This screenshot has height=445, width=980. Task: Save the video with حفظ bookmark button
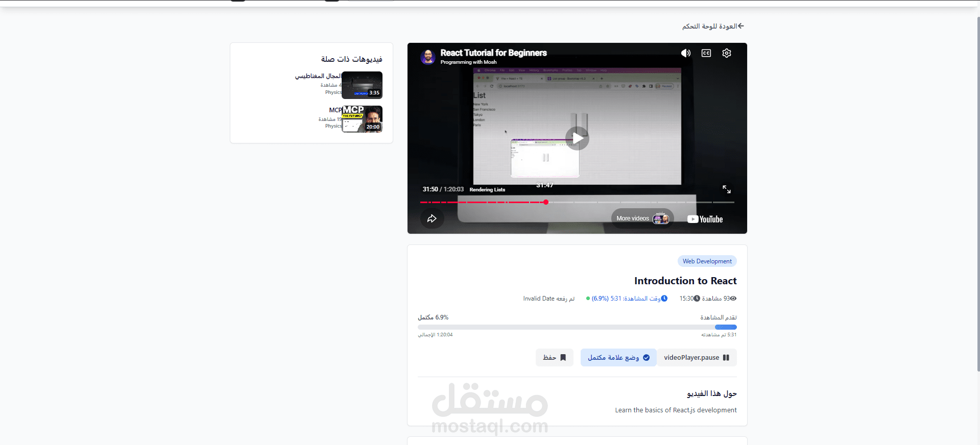point(555,358)
